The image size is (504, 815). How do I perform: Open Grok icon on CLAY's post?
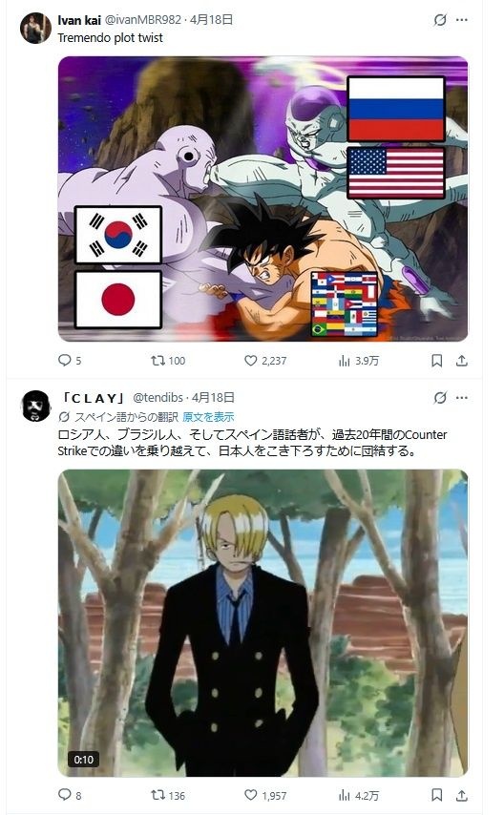tap(440, 398)
